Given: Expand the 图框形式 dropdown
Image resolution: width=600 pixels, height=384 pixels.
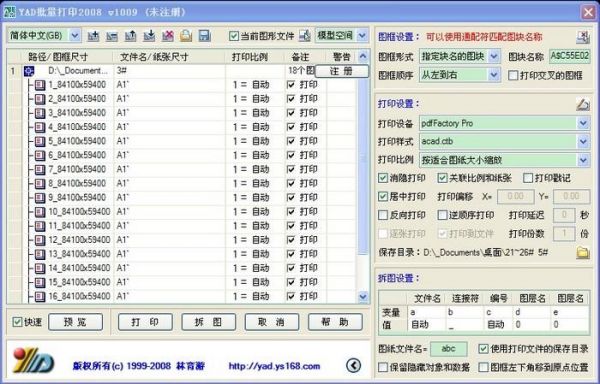Looking at the screenshot, I should click(x=494, y=57).
